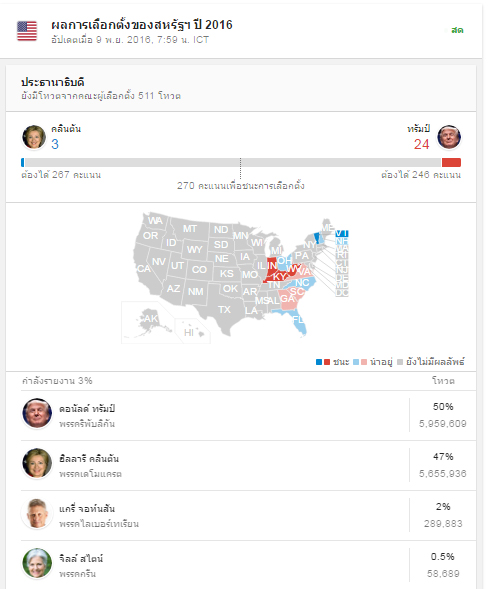Select Gary Johnson's portrait in results list

tap(36, 513)
